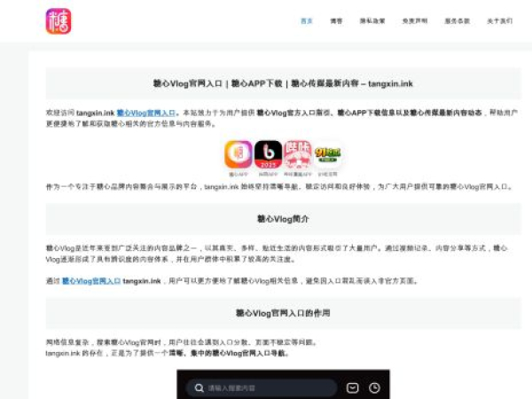
Task: Click the pink 糖 site logo
Action: tap(59, 21)
